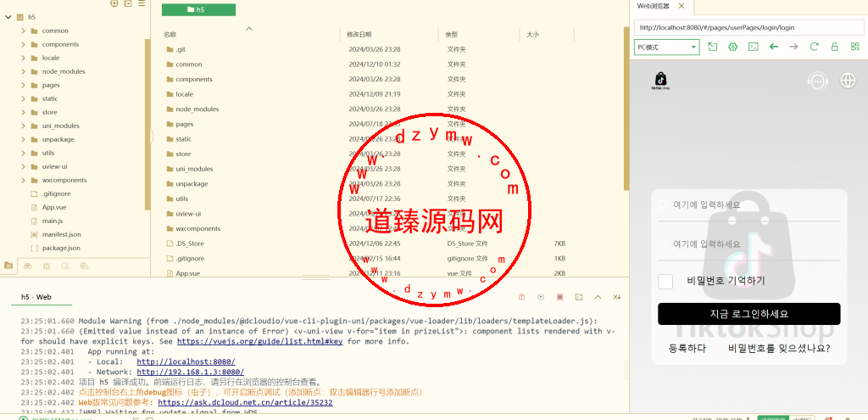868x420 pixels.
Task: Select main.js in project tree
Action: click(x=53, y=221)
